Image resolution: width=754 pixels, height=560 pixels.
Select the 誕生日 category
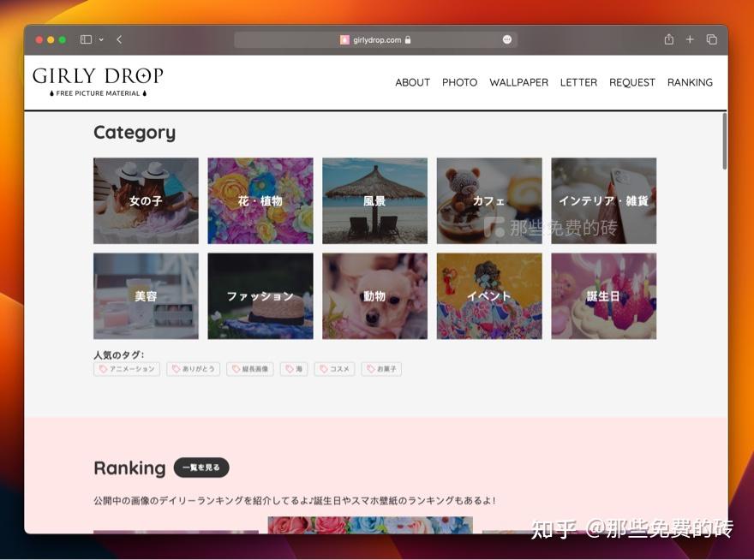click(x=603, y=295)
